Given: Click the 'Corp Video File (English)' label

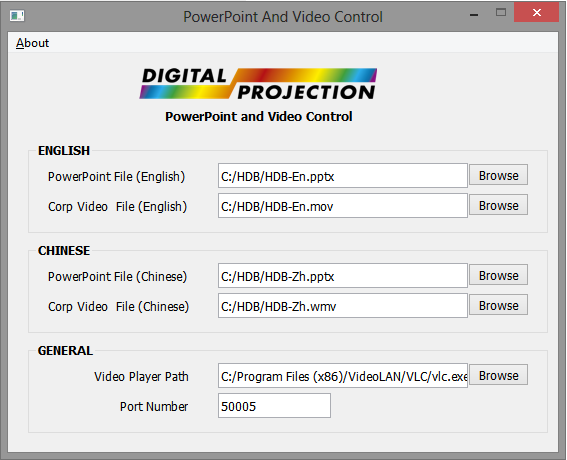Looking at the screenshot, I should coord(118,206).
